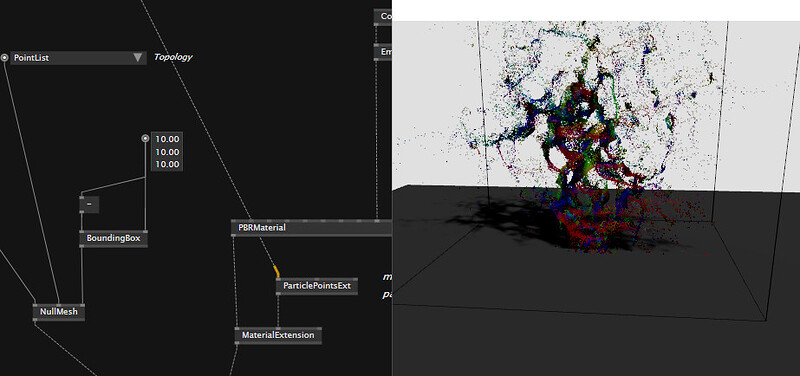Select the second 10.00 value field

pyautogui.click(x=167, y=152)
